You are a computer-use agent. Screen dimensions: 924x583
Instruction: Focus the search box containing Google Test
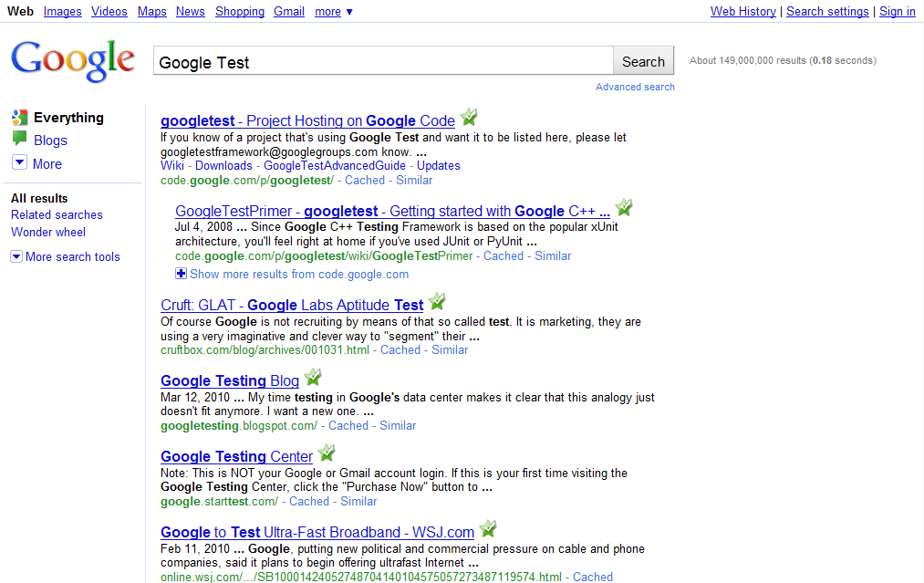point(383,61)
